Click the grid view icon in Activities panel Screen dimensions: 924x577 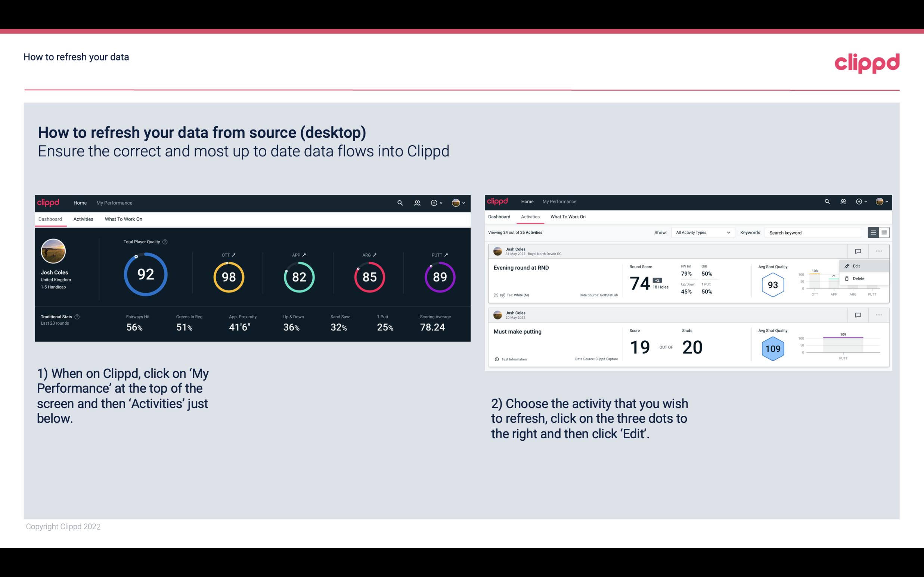click(x=883, y=232)
